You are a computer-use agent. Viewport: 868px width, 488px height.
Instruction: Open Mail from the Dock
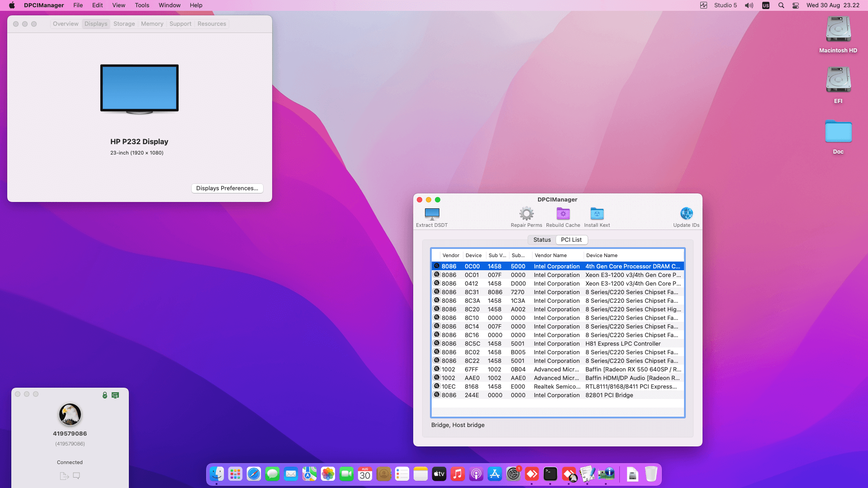pos(291,474)
